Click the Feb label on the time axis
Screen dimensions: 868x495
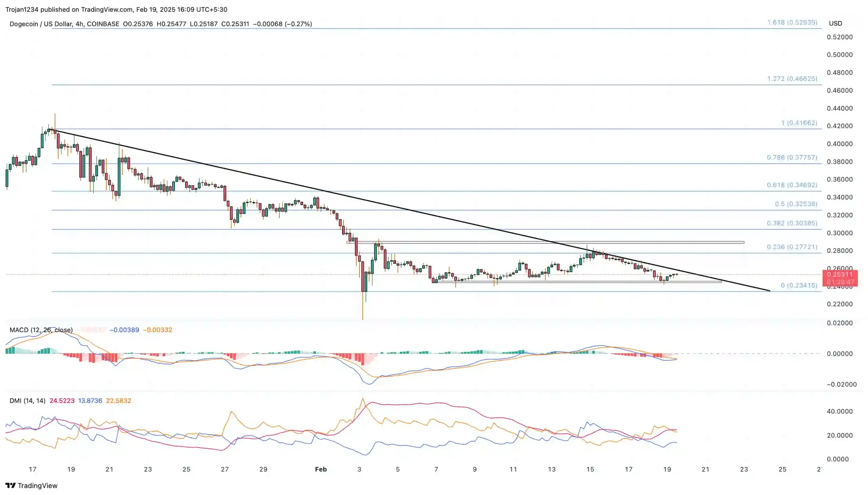[321, 469]
